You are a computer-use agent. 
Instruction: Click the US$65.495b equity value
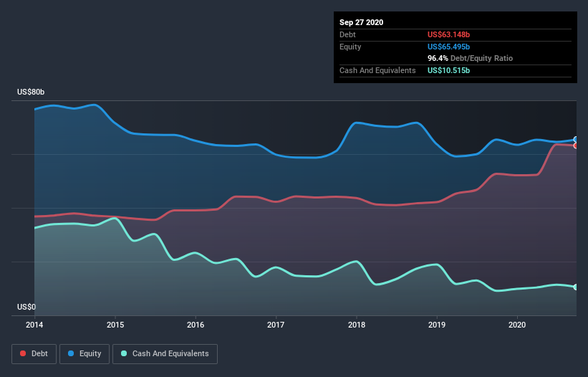click(x=448, y=47)
